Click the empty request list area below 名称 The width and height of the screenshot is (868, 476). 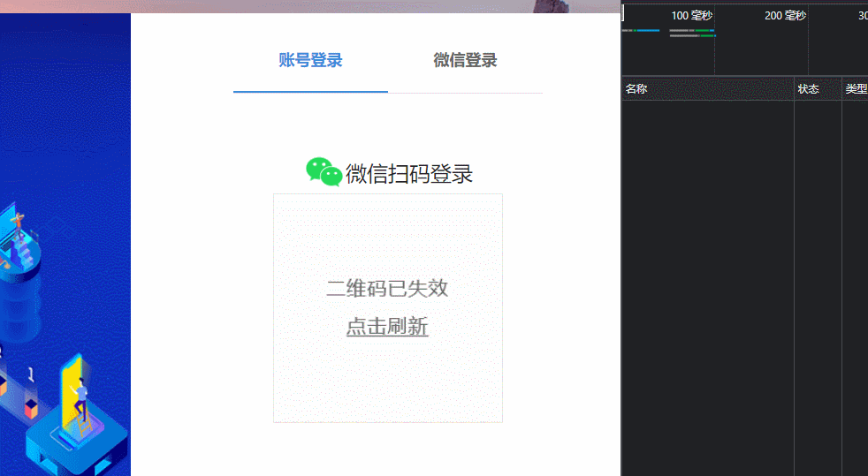[x=707, y=265]
